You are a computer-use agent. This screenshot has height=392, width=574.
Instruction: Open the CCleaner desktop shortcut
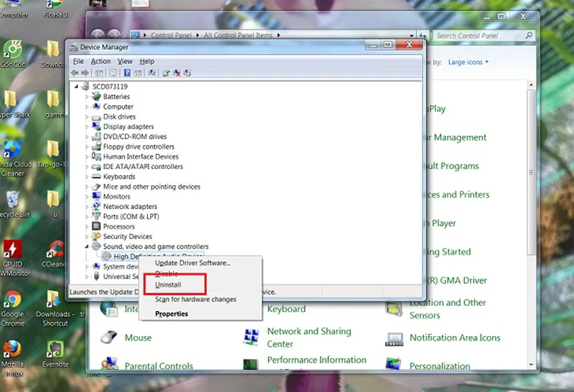[x=53, y=250]
